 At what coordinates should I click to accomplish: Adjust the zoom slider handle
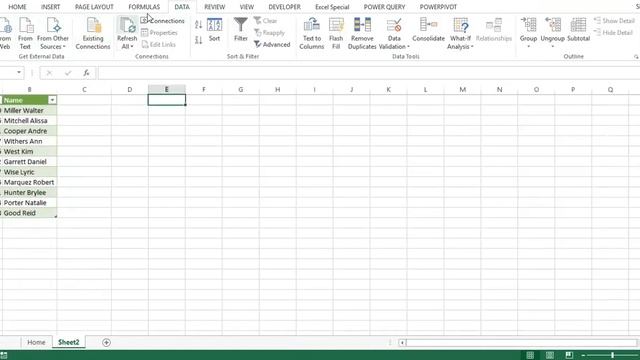612,356
